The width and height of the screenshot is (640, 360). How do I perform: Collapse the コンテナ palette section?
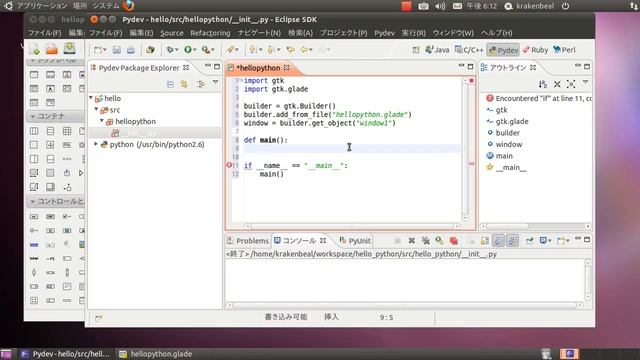[33, 116]
